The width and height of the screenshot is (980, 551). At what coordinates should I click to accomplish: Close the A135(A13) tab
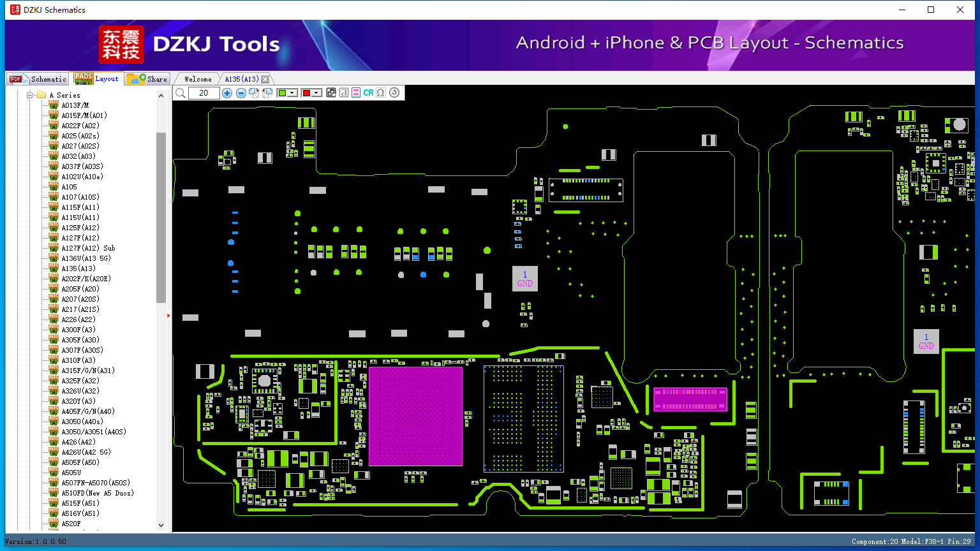(265, 79)
